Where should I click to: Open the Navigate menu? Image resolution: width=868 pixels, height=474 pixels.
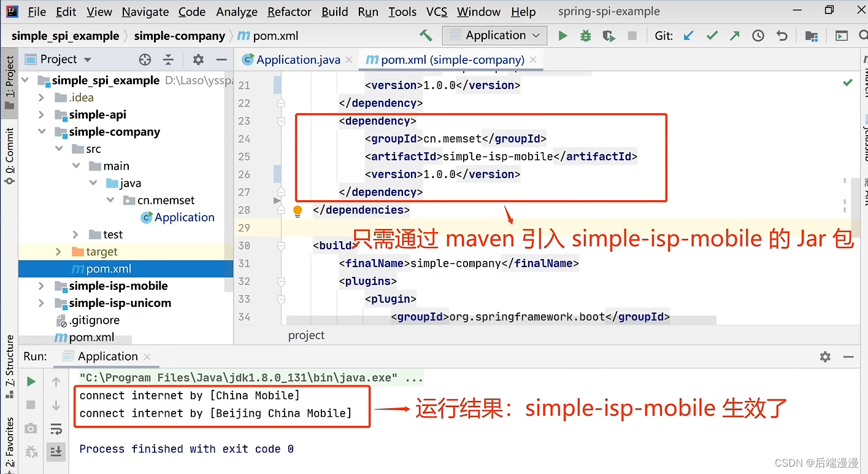point(146,12)
